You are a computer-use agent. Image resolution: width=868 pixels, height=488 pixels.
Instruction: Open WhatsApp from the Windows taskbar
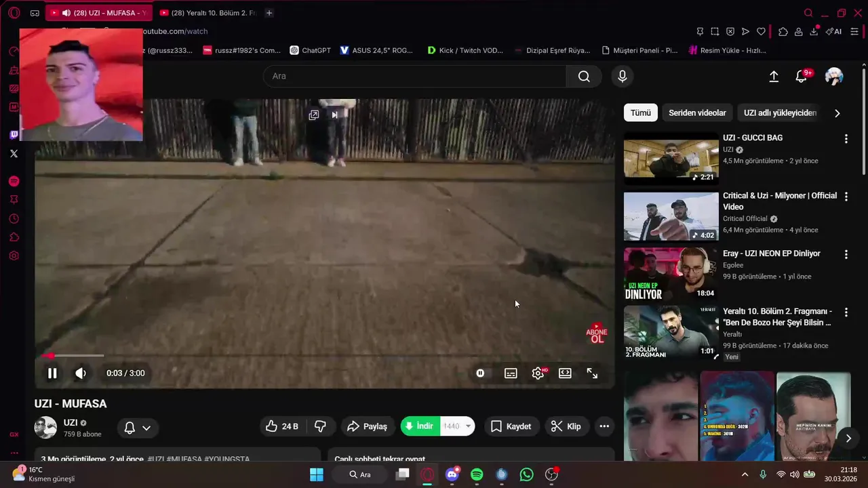[x=527, y=474]
